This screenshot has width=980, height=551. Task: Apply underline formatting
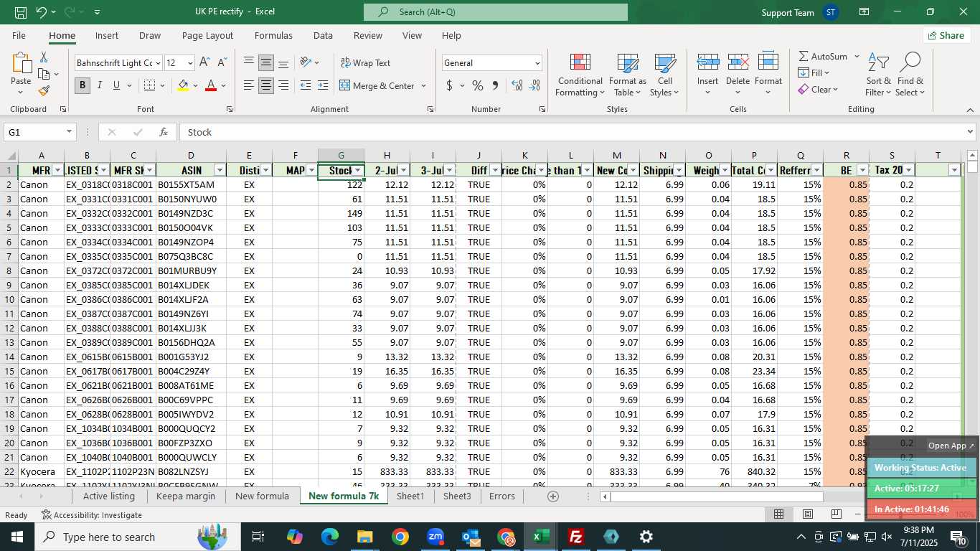[116, 85]
